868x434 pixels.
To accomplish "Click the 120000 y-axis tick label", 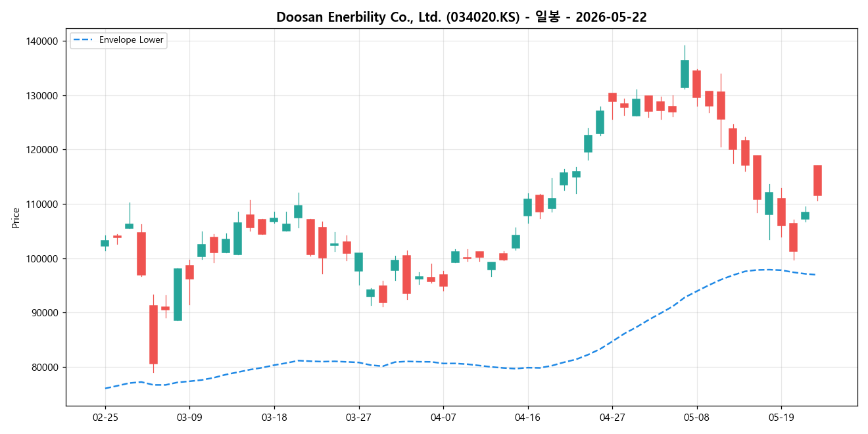I will pyautogui.click(x=43, y=150).
